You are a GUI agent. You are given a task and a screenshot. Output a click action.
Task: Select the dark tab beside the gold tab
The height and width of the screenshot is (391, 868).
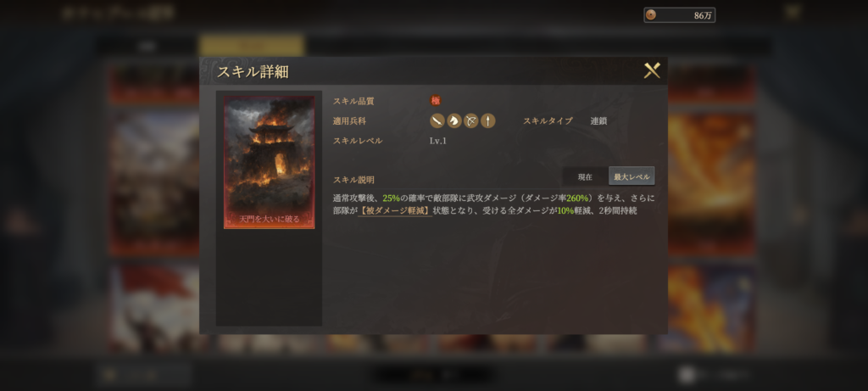(147, 47)
